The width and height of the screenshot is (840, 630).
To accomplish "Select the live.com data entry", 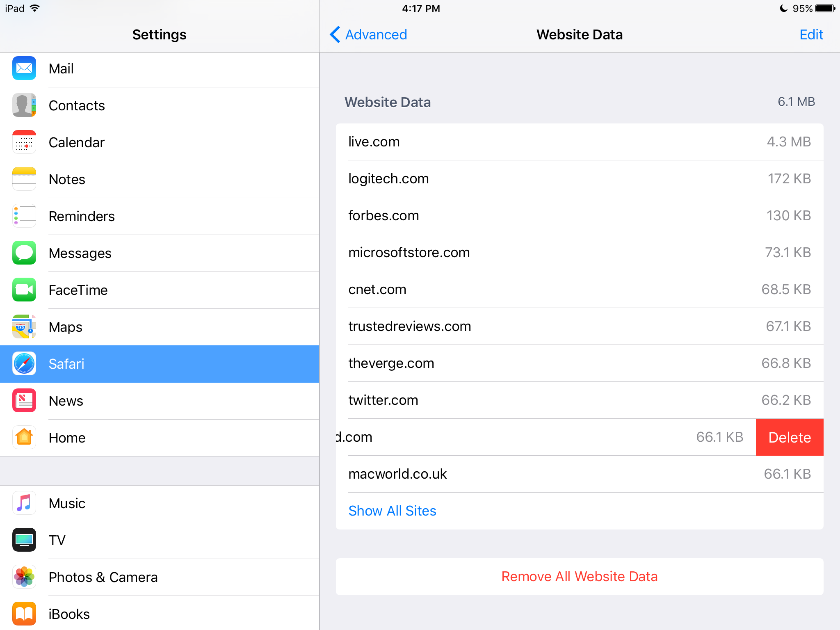I will pos(579,142).
